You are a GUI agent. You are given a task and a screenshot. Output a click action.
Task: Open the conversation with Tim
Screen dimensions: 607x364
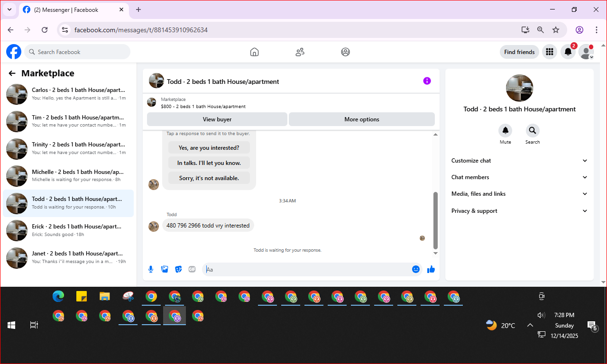[68, 121]
